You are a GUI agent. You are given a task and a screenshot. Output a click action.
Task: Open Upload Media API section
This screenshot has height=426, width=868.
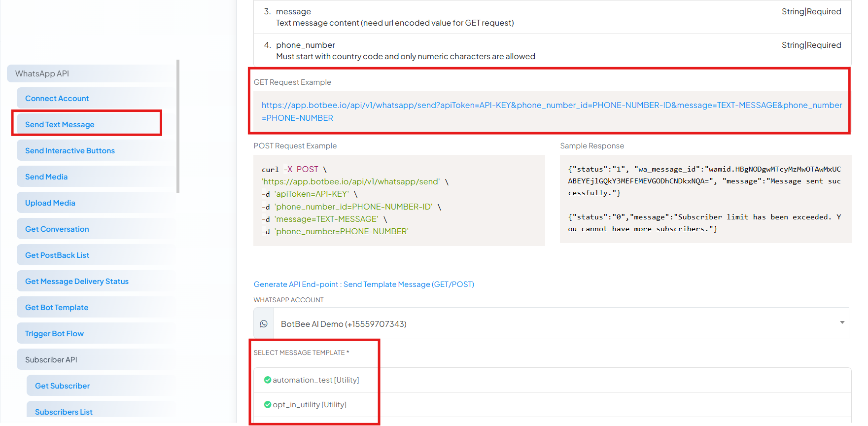pyautogui.click(x=96, y=203)
